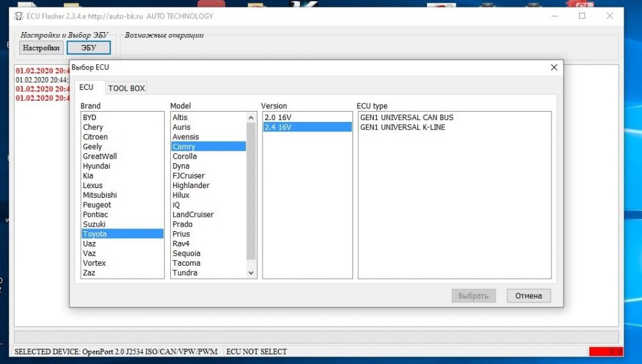Select Auris model
This screenshot has height=364, width=642.
click(209, 127)
